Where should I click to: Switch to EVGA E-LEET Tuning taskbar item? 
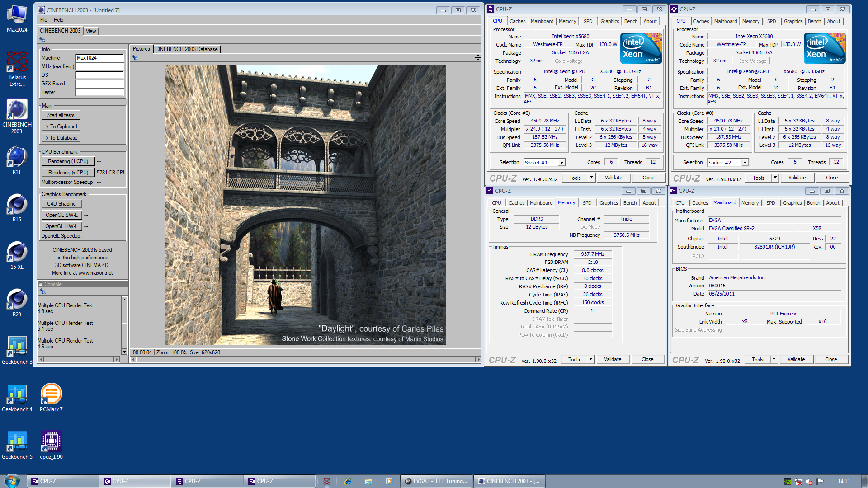click(436, 481)
